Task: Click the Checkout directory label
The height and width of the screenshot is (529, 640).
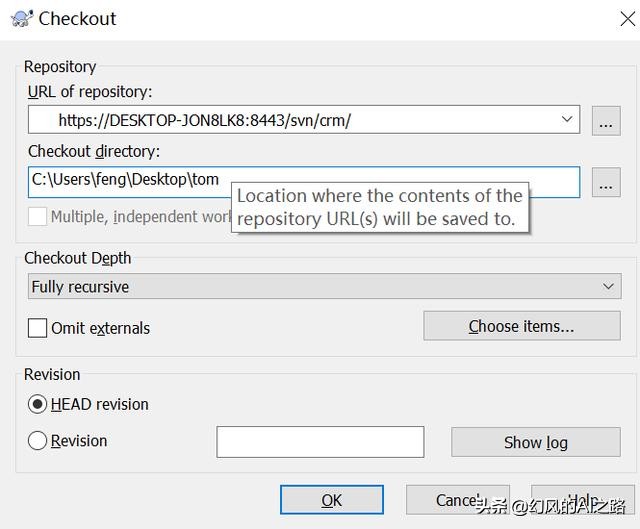Action: point(94,151)
